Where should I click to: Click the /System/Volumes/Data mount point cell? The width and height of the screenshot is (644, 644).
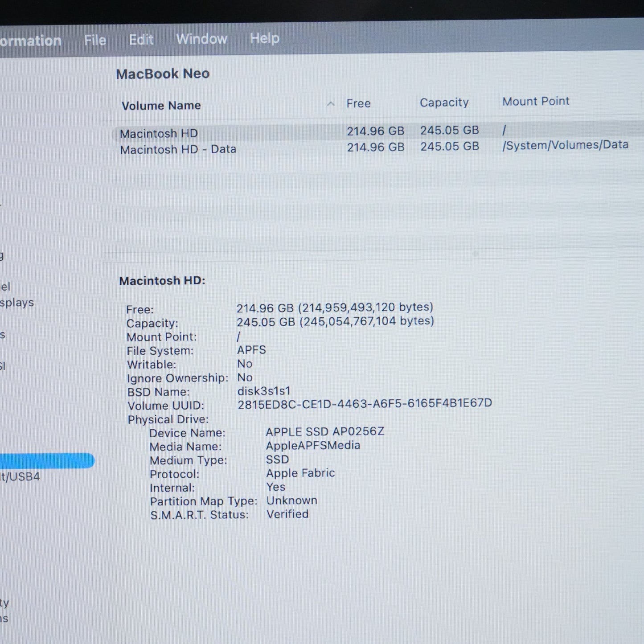click(565, 145)
